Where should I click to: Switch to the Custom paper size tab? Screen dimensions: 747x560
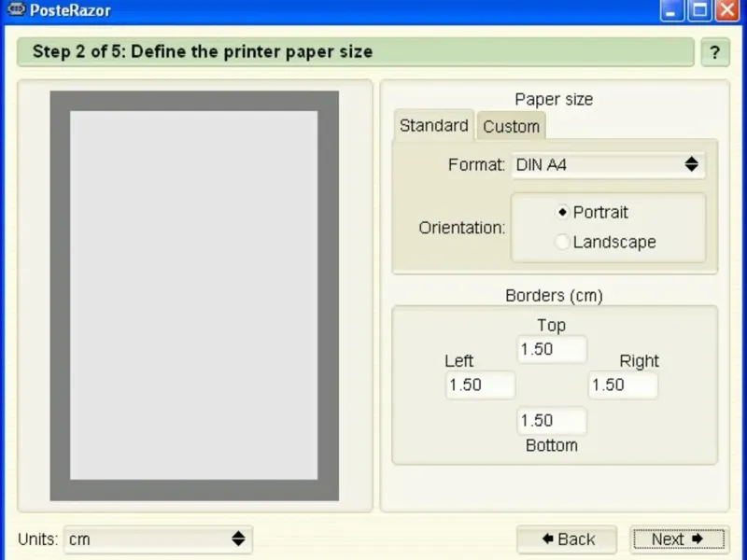pos(511,126)
